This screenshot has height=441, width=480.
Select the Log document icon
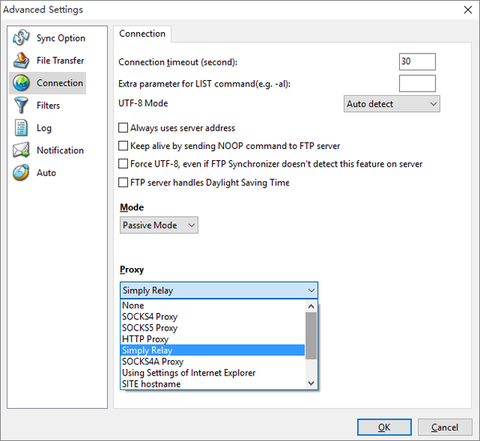21,128
